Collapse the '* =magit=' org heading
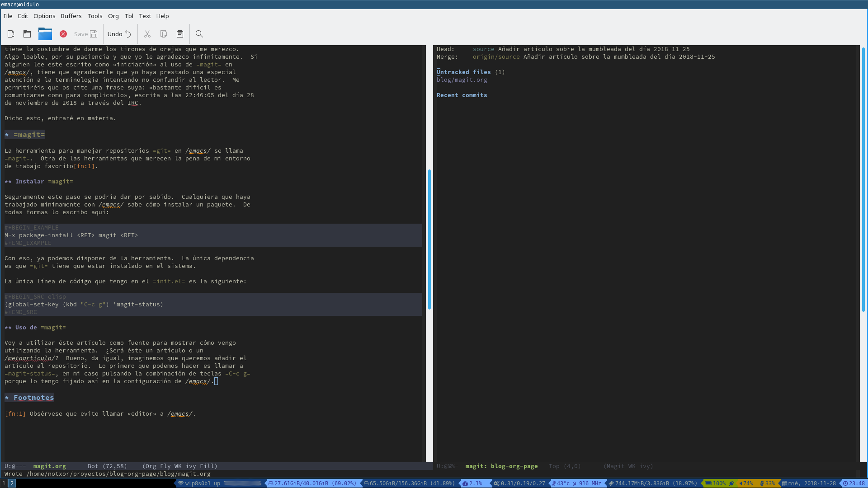This screenshot has height=488, width=868. pyautogui.click(x=25, y=135)
